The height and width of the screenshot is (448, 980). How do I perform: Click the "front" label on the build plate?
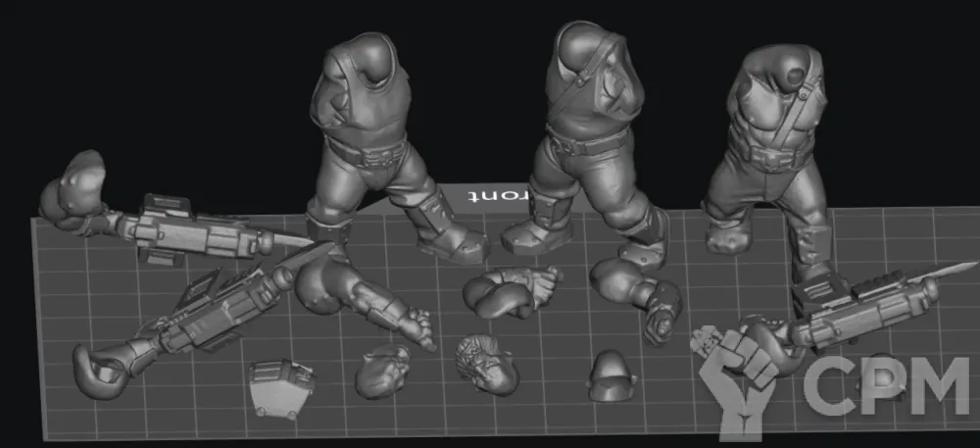[497, 195]
